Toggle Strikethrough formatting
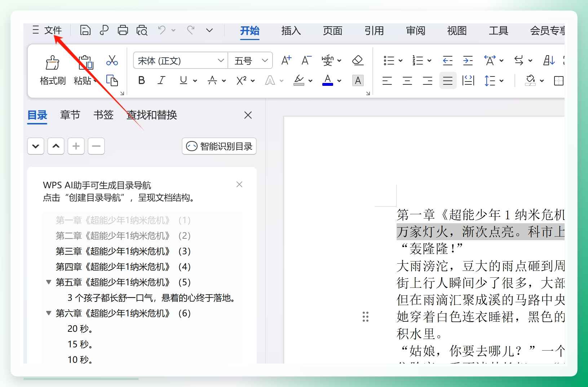This screenshot has width=588, height=387. (x=212, y=80)
